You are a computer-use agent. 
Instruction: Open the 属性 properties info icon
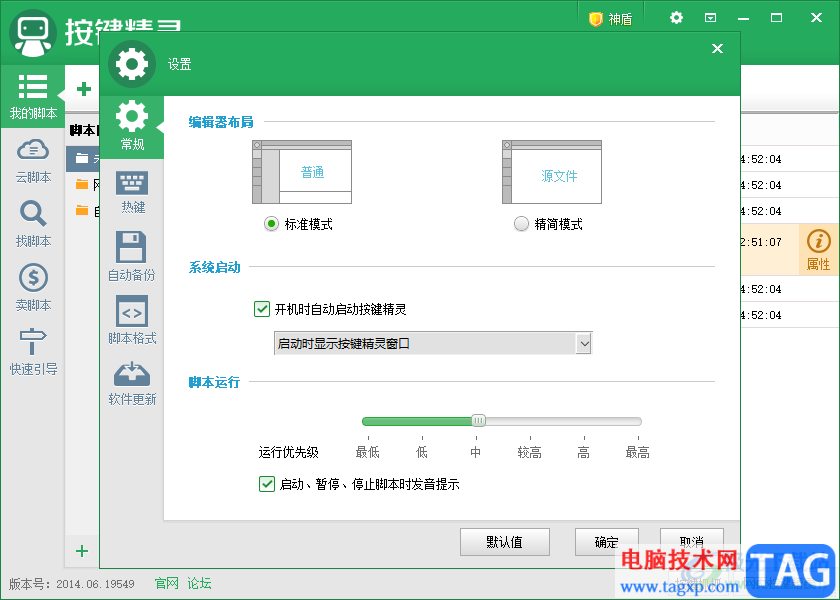(x=819, y=250)
